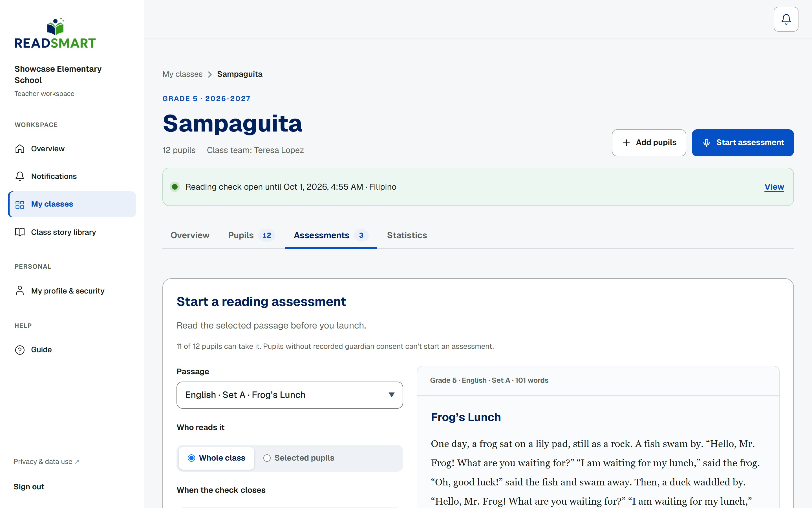
Task: Click the breadcrumb chevron after My classes
Action: pos(210,74)
